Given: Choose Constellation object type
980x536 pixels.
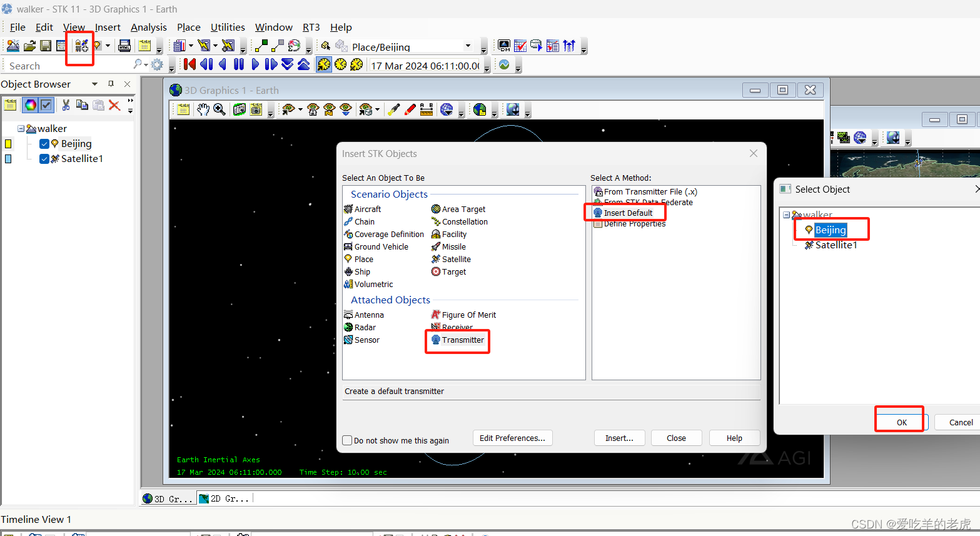Looking at the screenshot, I should pos(460,221).
